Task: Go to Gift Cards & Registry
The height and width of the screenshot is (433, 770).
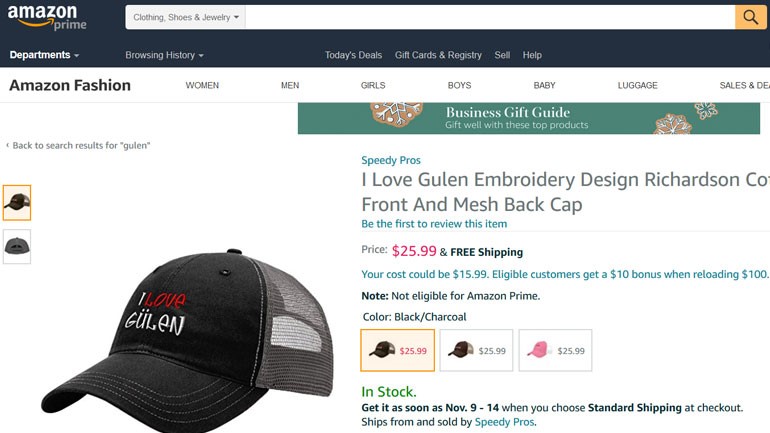Action: coord(438,55)
